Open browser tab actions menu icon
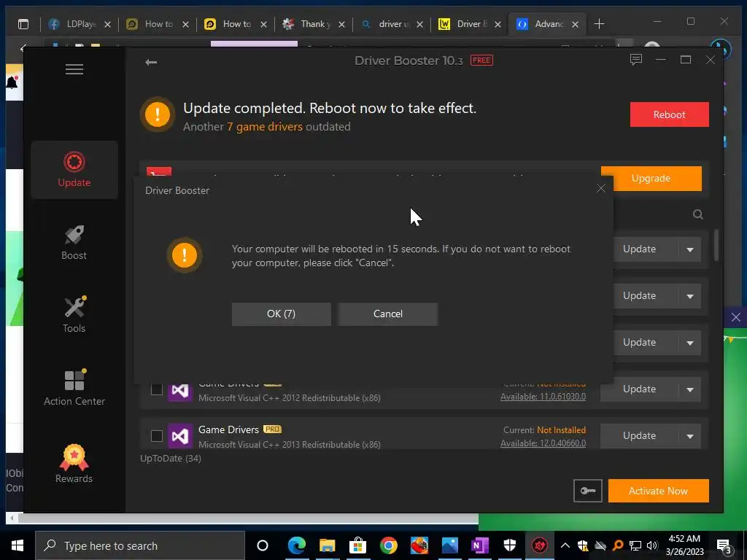 coord(23,24)
